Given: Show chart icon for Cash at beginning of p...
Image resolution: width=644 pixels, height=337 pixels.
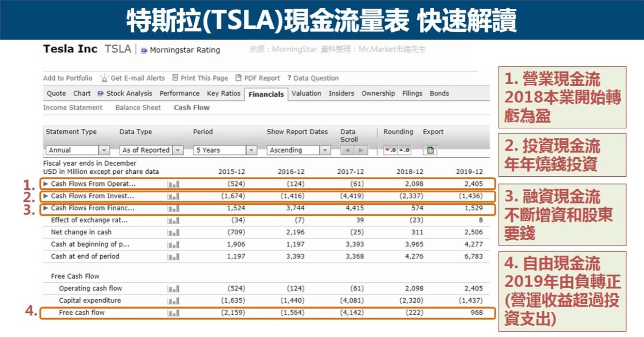Looking at the screenshot, I should point(173,245).
